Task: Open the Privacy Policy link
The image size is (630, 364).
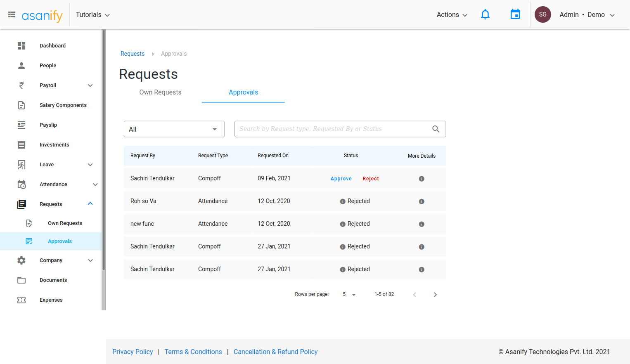Action: (x=133, y=352)
